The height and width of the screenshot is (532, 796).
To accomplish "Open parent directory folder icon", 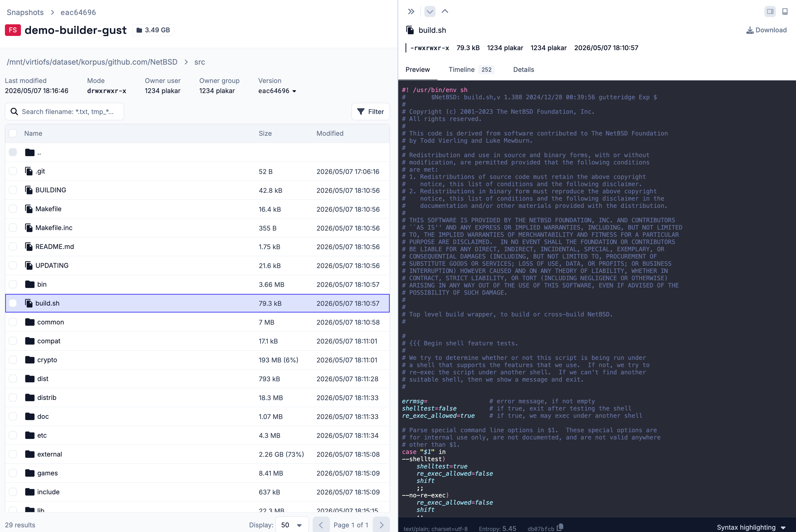I will point(30,152).
